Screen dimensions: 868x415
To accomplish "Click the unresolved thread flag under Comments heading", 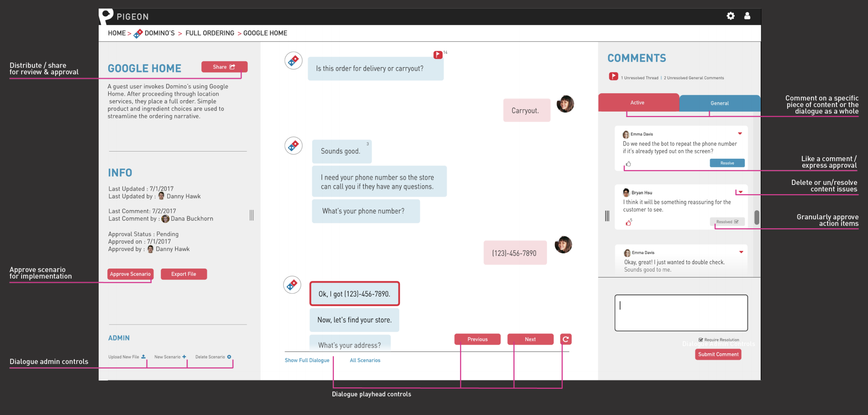I will click(613, 76).
